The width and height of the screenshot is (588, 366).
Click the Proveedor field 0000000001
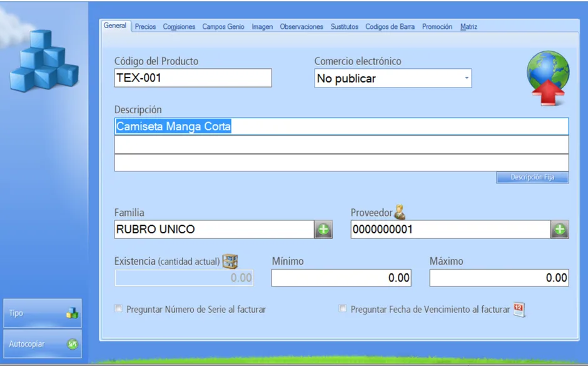point(450,229)
